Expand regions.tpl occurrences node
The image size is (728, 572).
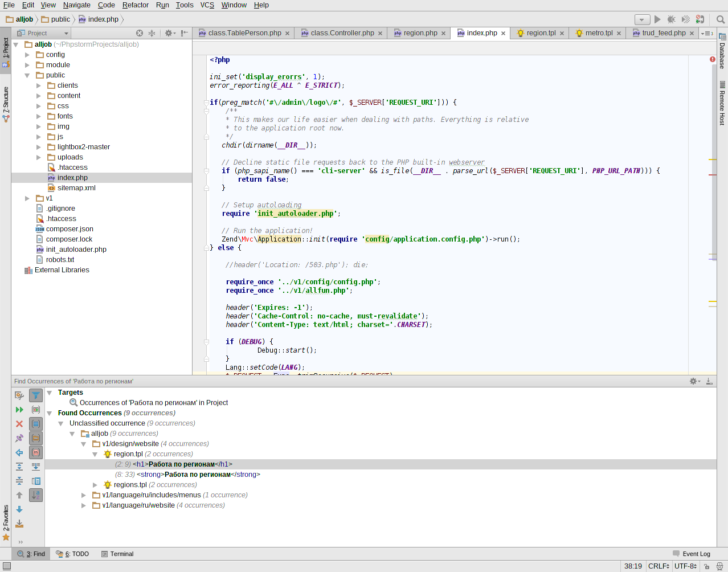point(95,485)
